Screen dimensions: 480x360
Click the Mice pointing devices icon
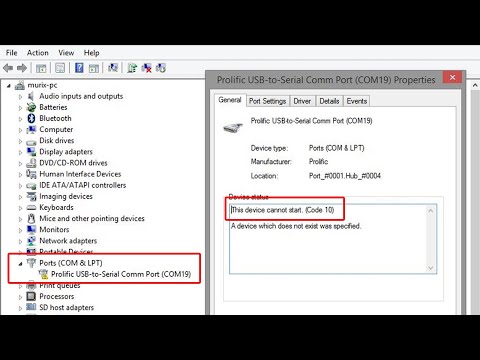tap(31, 218)
